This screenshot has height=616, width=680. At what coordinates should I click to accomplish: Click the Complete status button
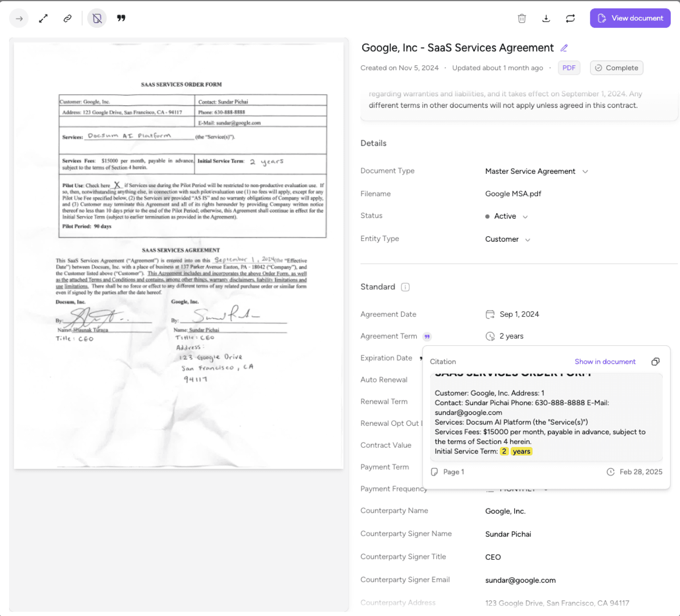616,68
